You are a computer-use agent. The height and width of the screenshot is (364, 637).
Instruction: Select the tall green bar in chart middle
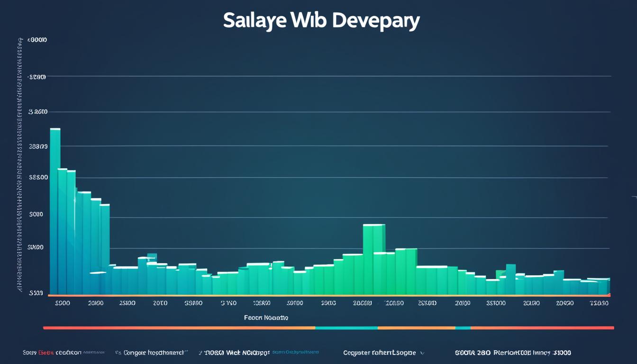(373, 258)
